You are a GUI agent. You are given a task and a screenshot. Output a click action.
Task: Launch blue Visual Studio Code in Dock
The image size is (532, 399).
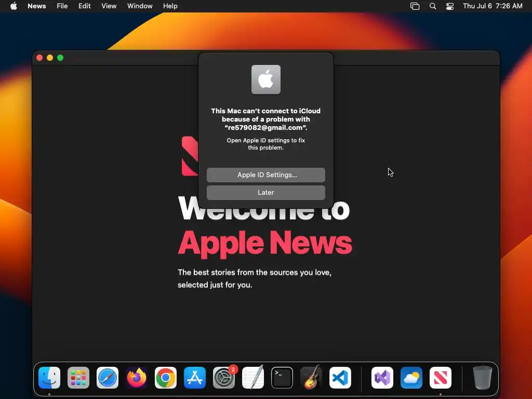tap(340, 378)
